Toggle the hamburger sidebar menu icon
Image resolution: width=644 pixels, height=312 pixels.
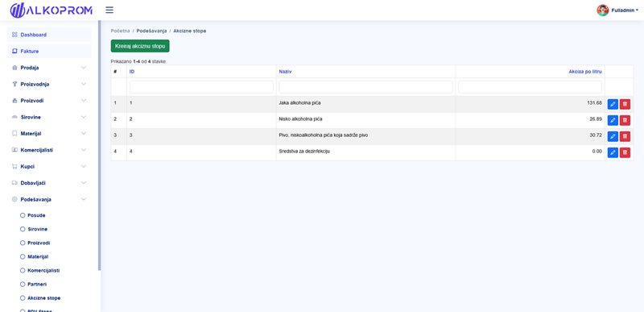point(109,10)
